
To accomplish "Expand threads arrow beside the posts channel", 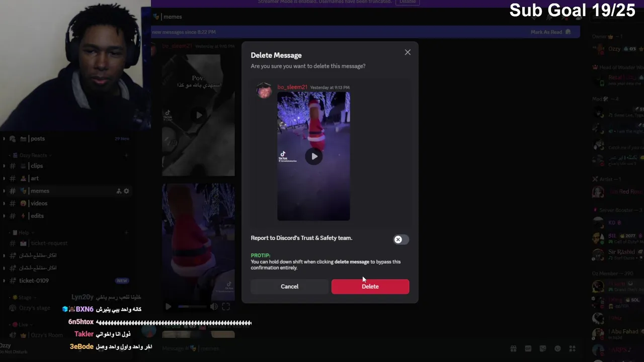I will coord(4,139).
